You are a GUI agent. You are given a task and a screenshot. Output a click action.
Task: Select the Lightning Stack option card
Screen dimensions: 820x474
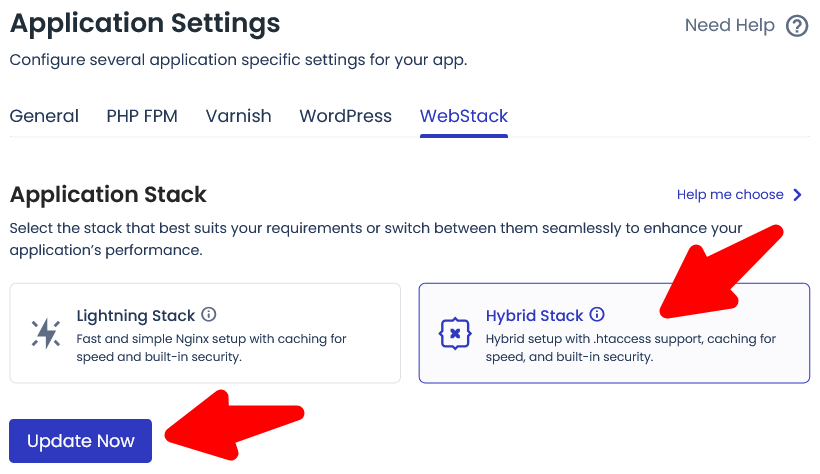pyautogui.click(x=205, y=333)
